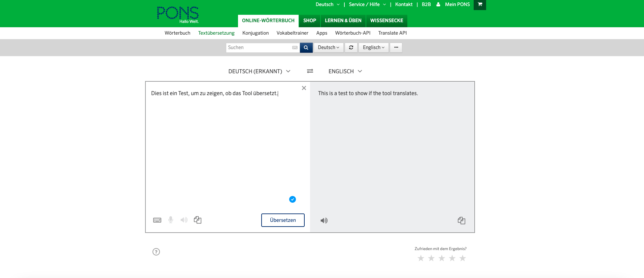644x278 pixels.
Task: Expand the Deutsch site language dropdown
Action: tap(328, 4)
